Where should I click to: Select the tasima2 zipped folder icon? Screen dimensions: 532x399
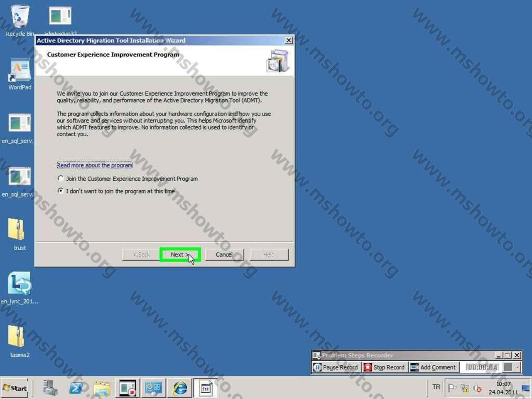coord(19,342)
